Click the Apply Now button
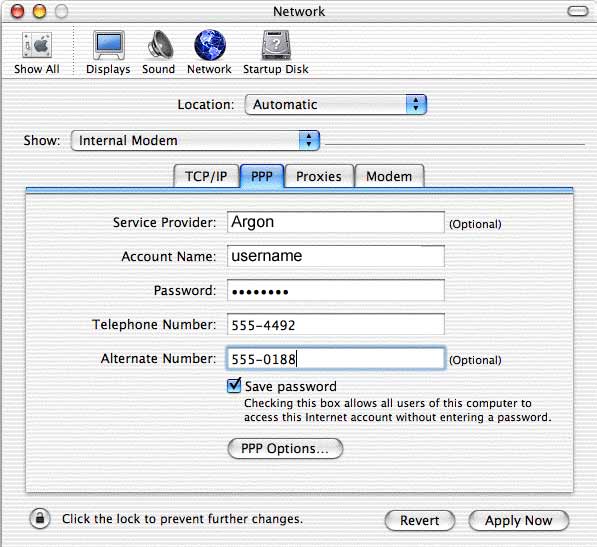The width and height of the screenshot is (597, 547). tap(519, 520)
